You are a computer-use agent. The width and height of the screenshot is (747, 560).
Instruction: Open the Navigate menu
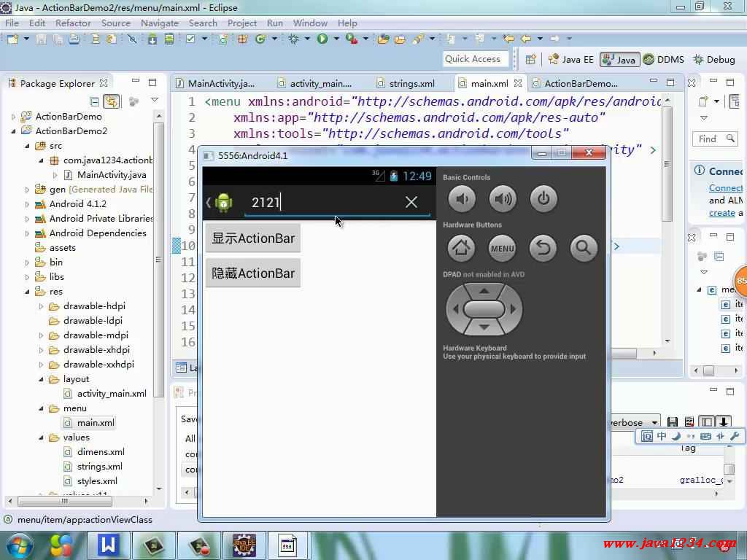pos(159,23)
